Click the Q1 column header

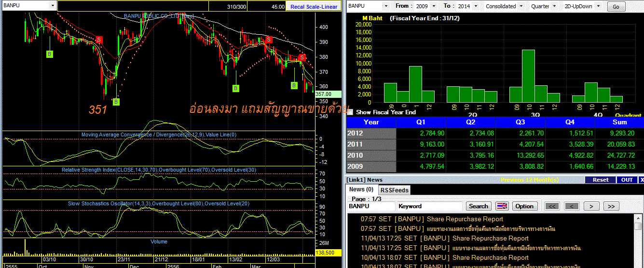coord(420,122)
